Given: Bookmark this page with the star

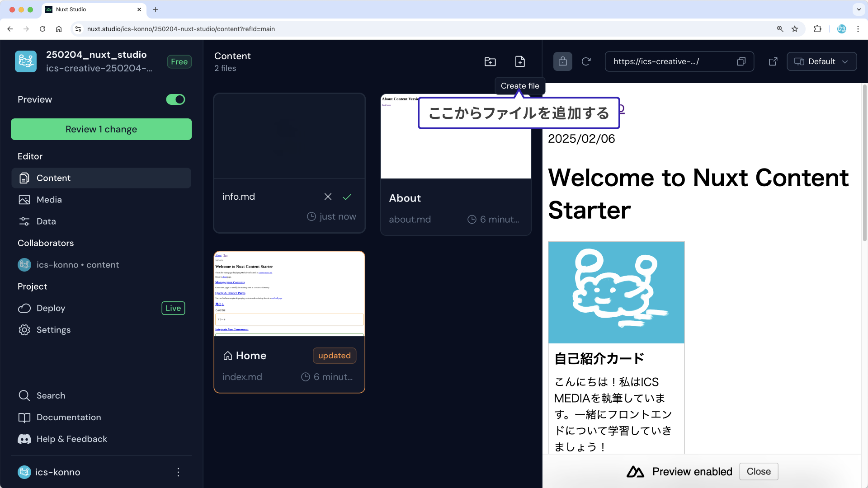Looking at the screenshot, I should [795, 29].
